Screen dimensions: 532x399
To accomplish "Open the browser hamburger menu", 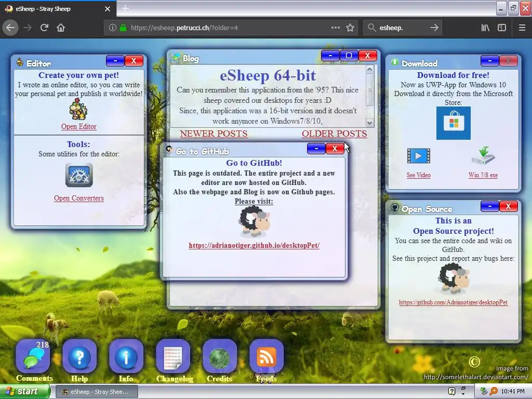I will click(522, 28).
